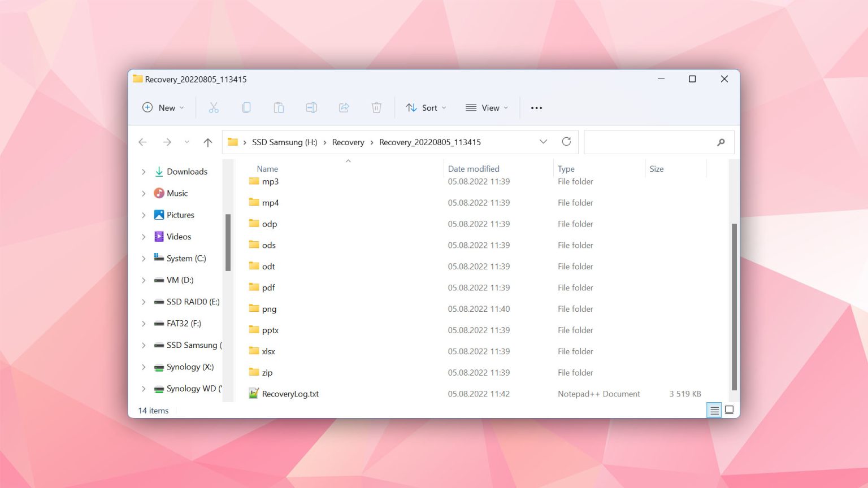Start a search with the magnifier icon
The height and width of the screenshot is (488, 868).
pyautogui.click(x=721, y=142)
